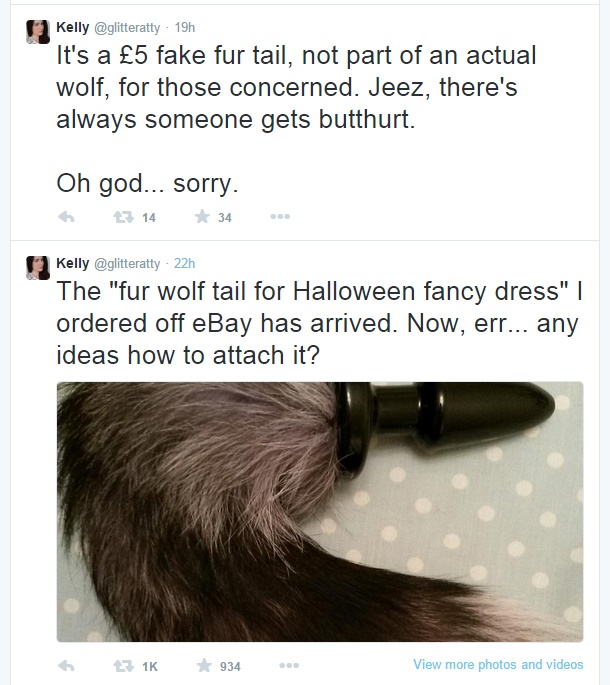This screenshot has height=685, width=610.
Task: Retweet the wolf tail tweet with 1K
Action: pyautogui.click(x=124, y=666)
